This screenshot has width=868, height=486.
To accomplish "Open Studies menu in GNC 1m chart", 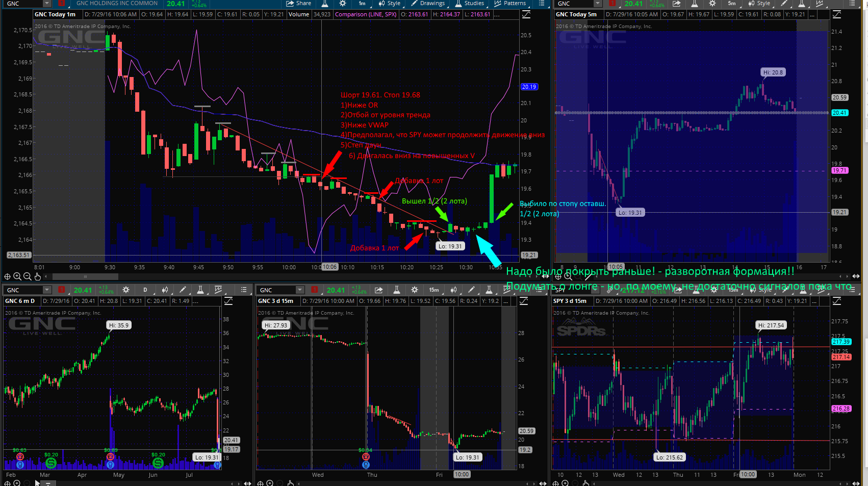I will pyautogui.click(x=469, y=3).
